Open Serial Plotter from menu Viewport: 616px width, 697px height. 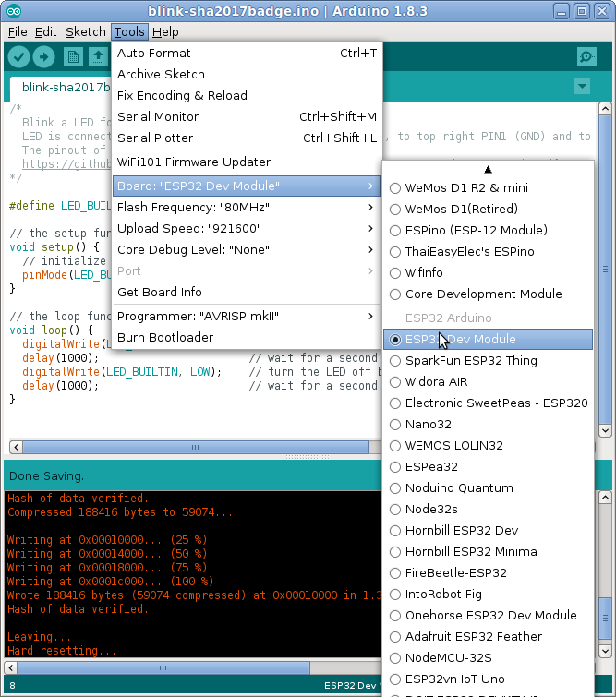coord(247,138)
